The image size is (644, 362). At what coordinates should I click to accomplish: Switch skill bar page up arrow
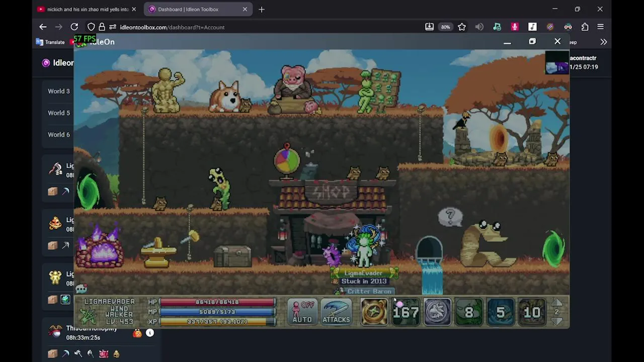point(557,303)
